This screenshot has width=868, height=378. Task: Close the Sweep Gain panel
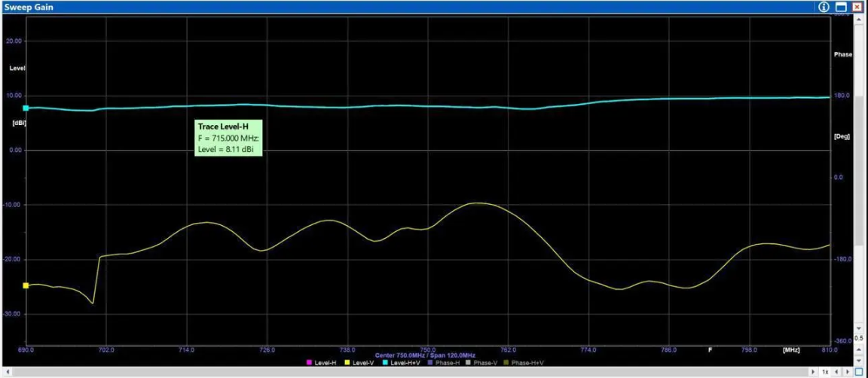pyautogui.click(x=857, y=7)
